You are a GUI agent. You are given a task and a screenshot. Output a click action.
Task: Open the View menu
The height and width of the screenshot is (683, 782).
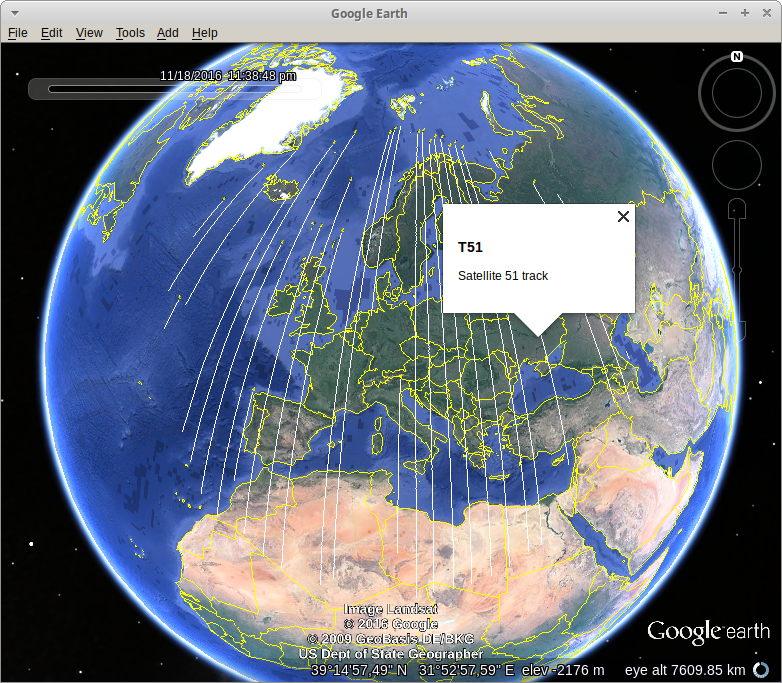(x=89, y=33)
